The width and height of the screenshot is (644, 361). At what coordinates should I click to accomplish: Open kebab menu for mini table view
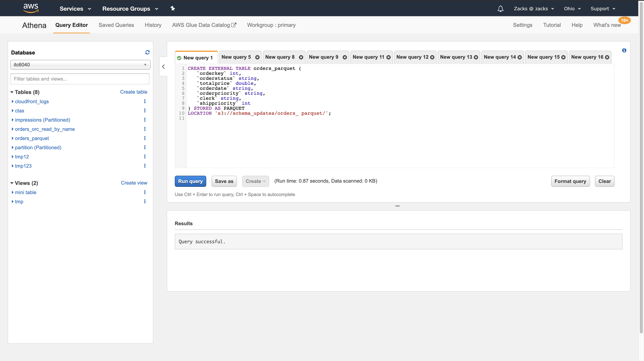click(145, 192)
